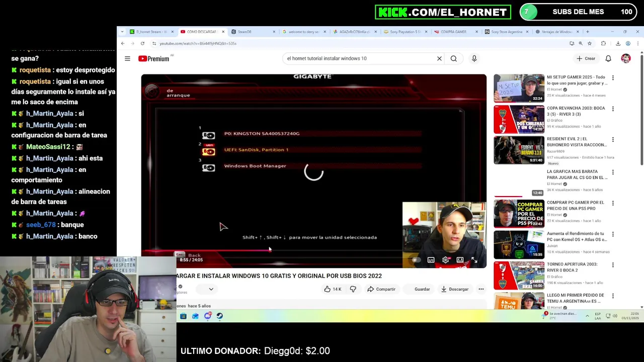644x362 pixels.
Task: Toggle subtitles in the video player
Action: (431, 260)
